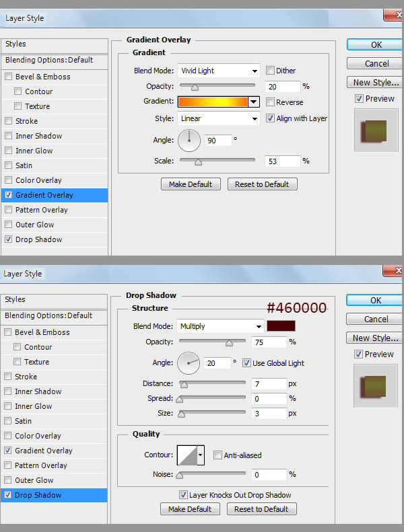Click the dark red shadow color swatch
Image resolution: width=404 pixels, height=532 pixels.
(x=281, y=326)
